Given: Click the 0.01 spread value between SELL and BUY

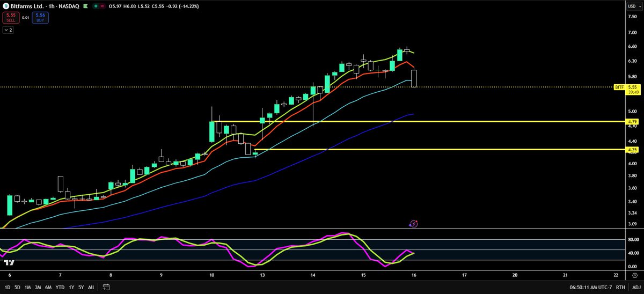Looking at the screenshot, I should (x=25, y=18).
